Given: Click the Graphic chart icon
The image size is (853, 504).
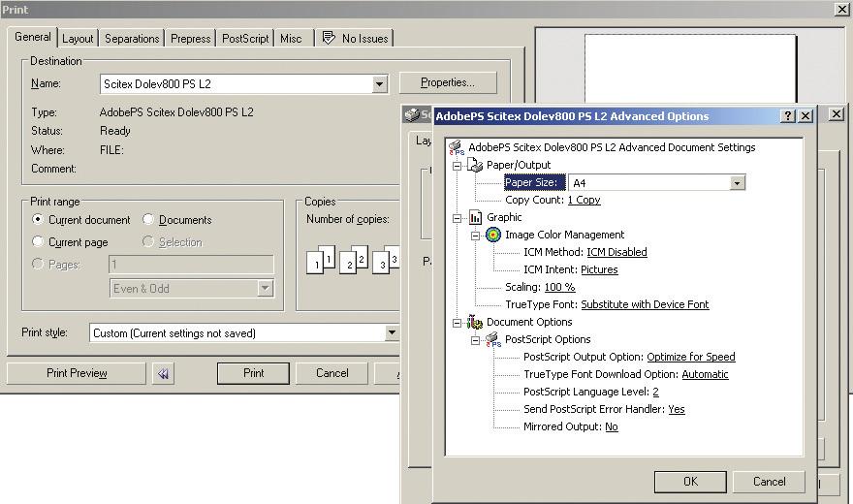Looking at the screenshot, I should [476, 217].
